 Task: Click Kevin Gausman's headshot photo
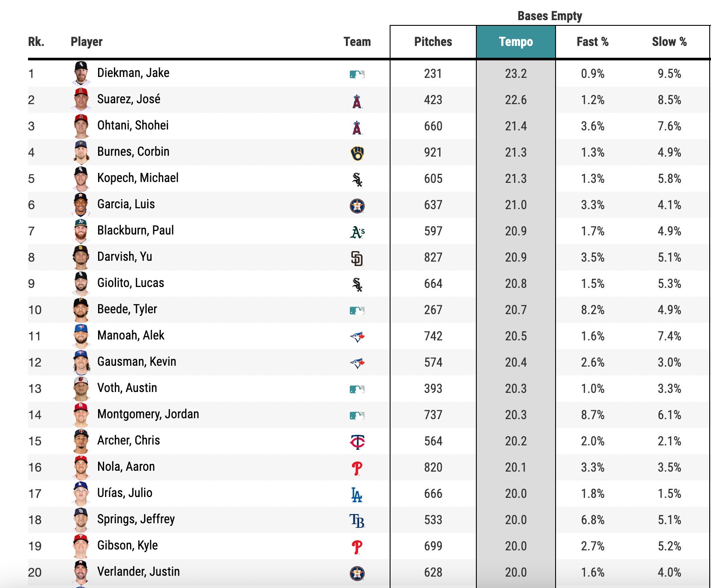tap(81, 362)
